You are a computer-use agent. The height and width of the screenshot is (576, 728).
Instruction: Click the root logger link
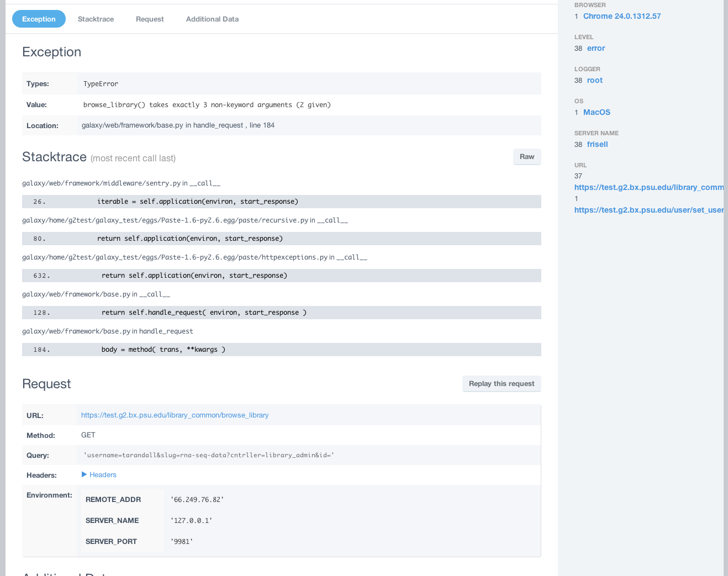(x=594, y=80)
